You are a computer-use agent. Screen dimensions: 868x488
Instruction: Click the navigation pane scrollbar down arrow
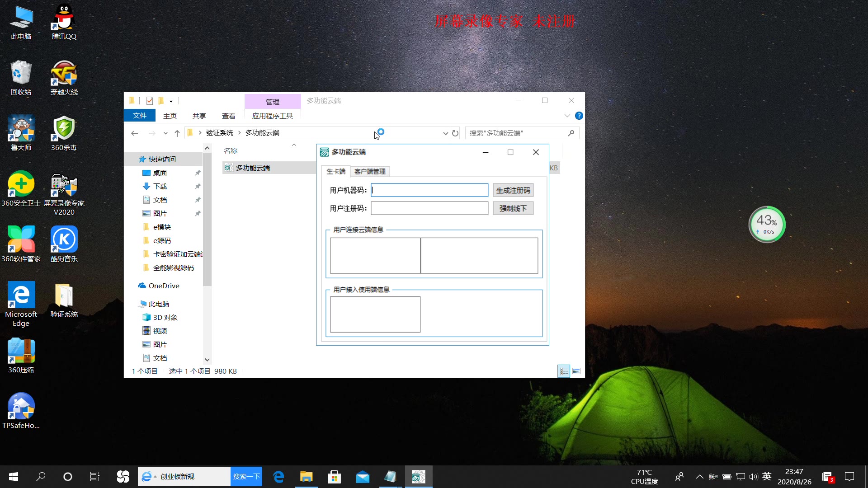click(x=207, y=360)
